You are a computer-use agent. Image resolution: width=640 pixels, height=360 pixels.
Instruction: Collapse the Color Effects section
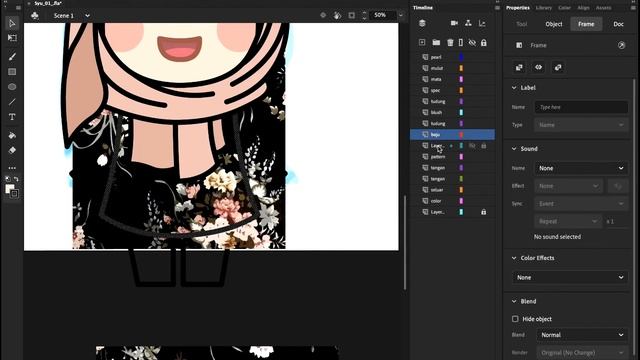(x=514, y=258)
